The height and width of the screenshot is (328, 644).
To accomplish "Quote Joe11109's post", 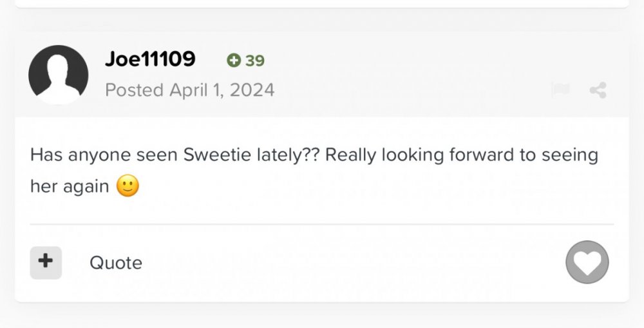I will (x=116, y=263).
